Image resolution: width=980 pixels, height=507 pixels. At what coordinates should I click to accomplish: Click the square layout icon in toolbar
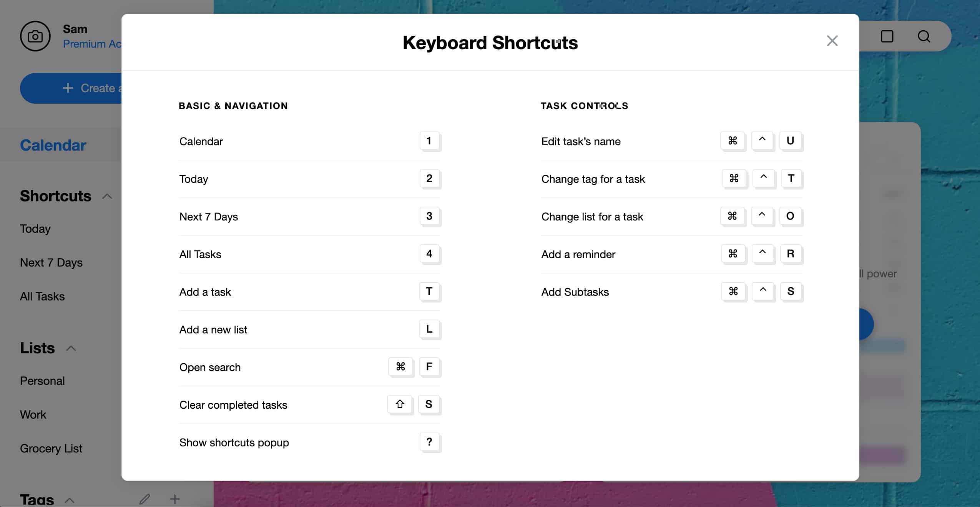coord(887,36)
